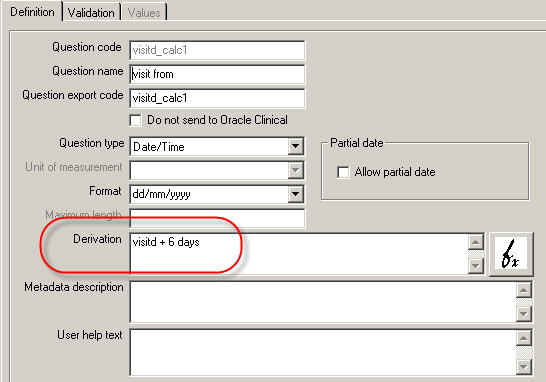The width and height of the screenshot is (546, 382).
Task: Click the Date/Time value in Question type
Action: pyautogui.click(x=159, y=147)
